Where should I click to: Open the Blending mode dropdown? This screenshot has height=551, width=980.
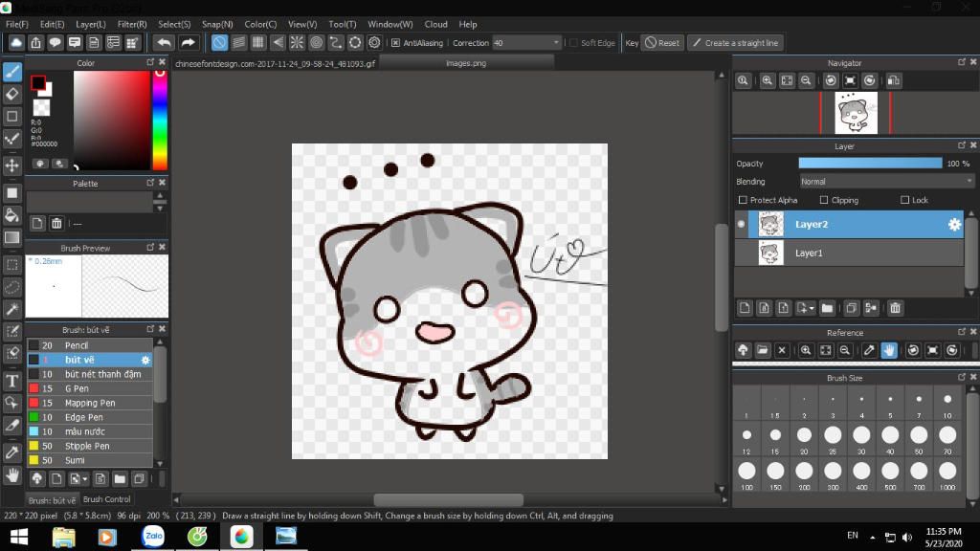point(886,182)
